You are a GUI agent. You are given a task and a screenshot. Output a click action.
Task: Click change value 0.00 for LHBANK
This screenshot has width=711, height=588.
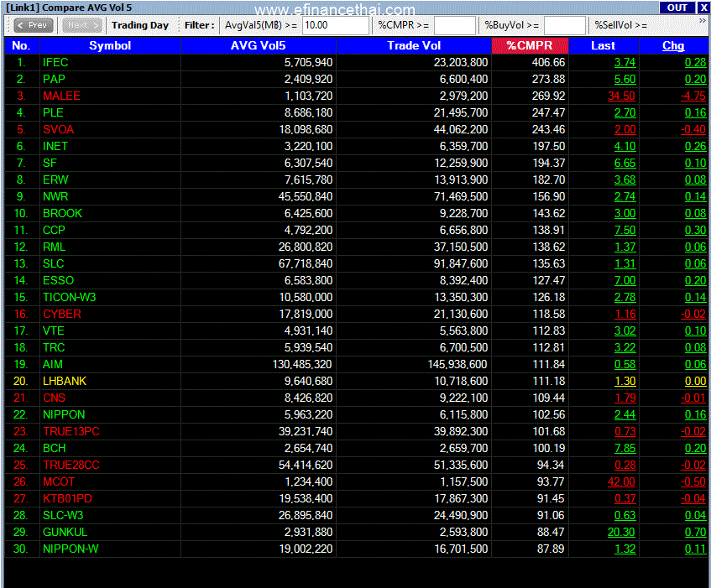(x=695, y=381)
